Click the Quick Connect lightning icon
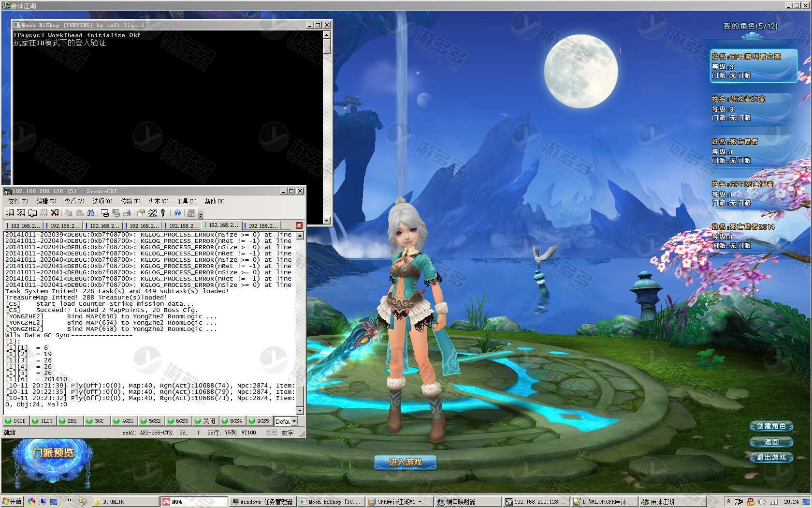Image resolution: width=812 pixels, height=508 pixels. tap(21, 213)
